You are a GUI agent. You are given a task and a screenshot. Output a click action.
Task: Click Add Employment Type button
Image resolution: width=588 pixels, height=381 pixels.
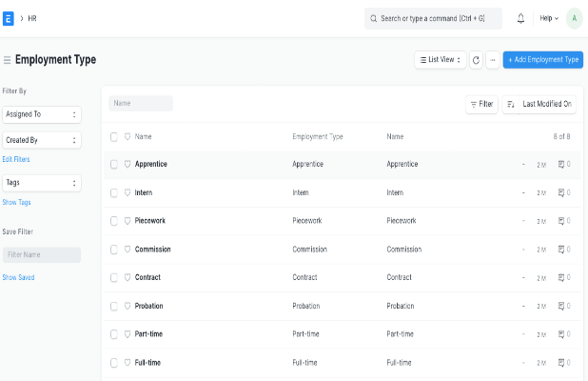(x=542, y=59)
